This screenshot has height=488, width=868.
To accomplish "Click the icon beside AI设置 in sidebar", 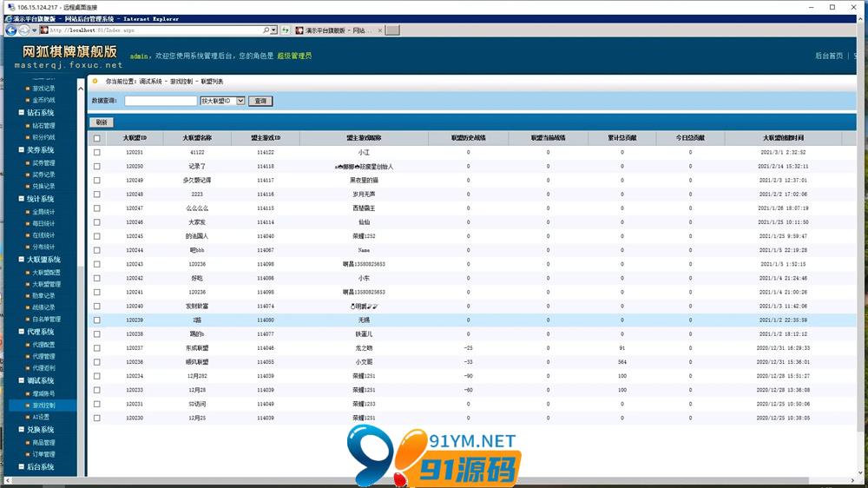I will click(x=28, y=417).
